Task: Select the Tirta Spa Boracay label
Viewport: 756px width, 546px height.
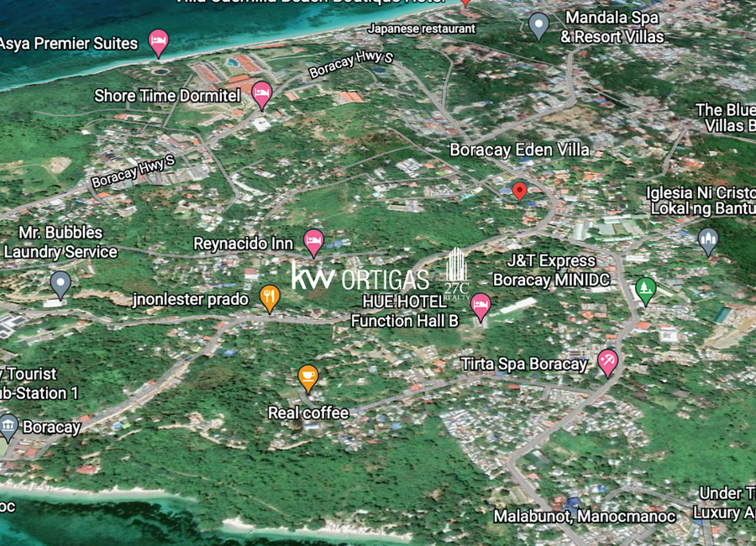Action: (x=524, y=365)
